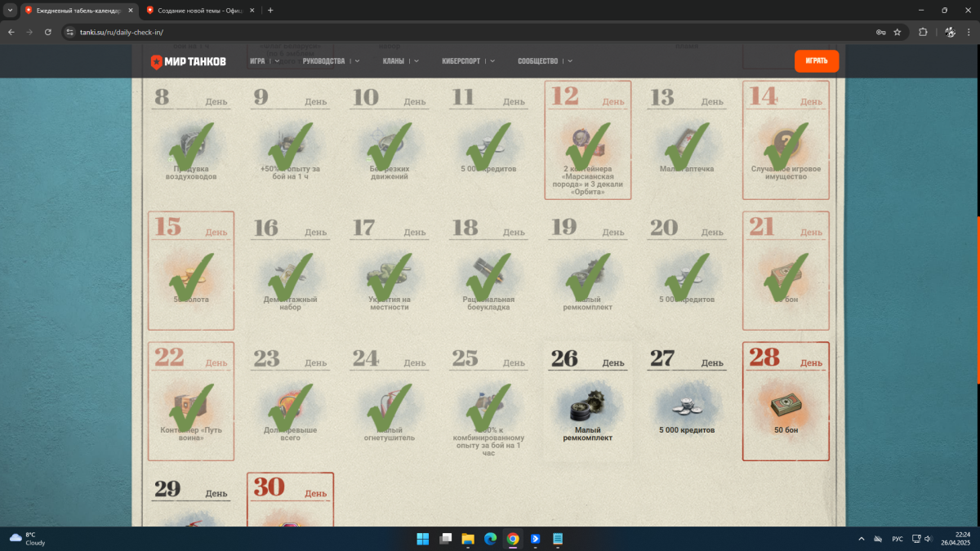Open the Chrome profile avatar
The image size is (980, 551).
coord(950,32)
